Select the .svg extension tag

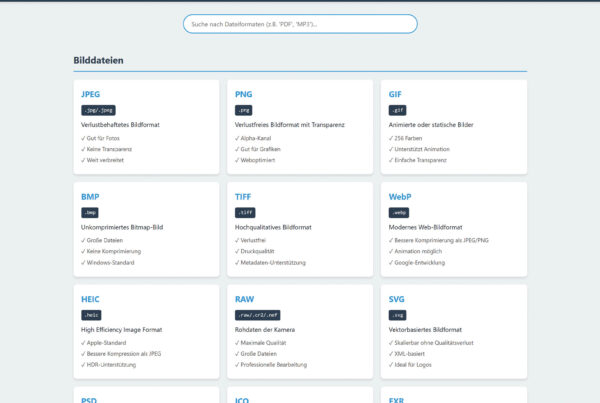(x=398, y=315)
